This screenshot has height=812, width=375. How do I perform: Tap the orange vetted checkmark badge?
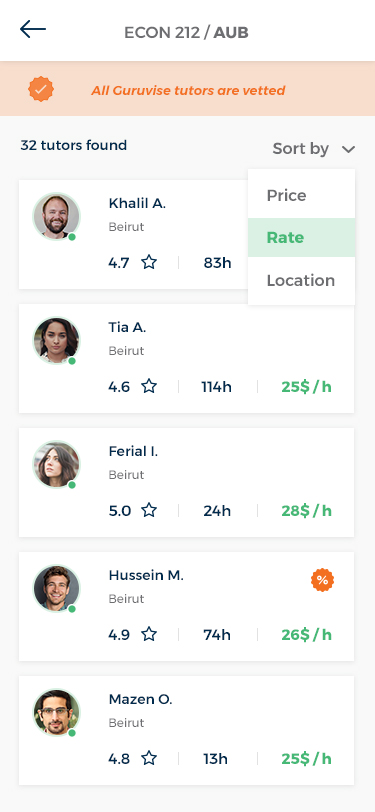point(41,89)
